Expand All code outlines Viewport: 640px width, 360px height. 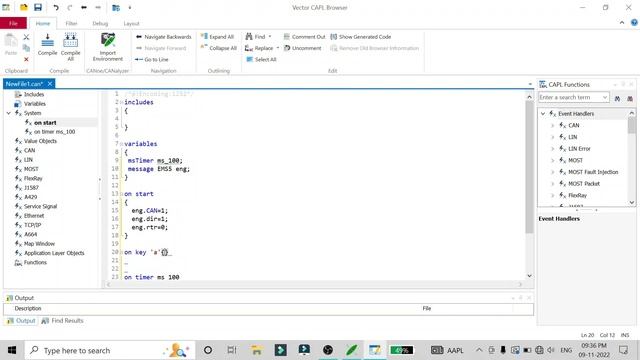[217, 37]
